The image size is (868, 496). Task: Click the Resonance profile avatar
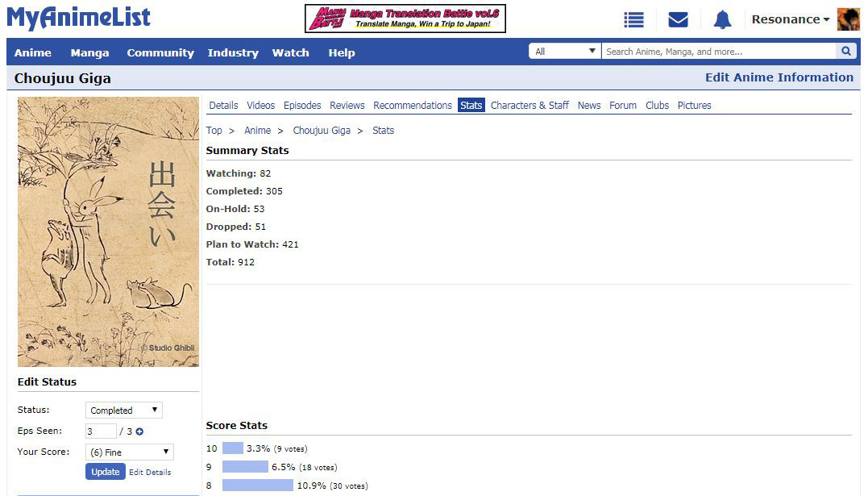coord(848,19)
